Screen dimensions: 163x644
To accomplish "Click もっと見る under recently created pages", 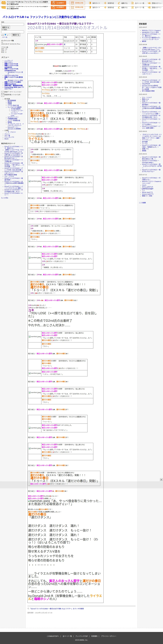I will click(5, 198).
